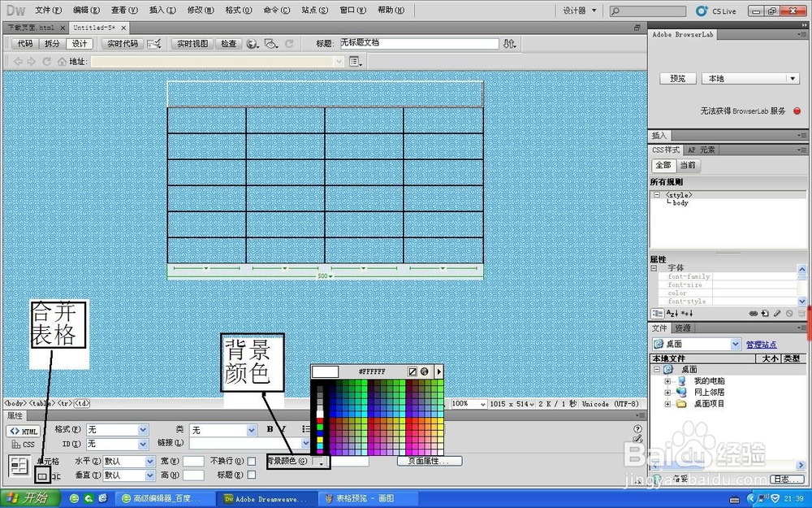This screenshot has height=508, width=812.
Task: Switch to the 资源 panel tab
Action: click(x=683, y=328)
